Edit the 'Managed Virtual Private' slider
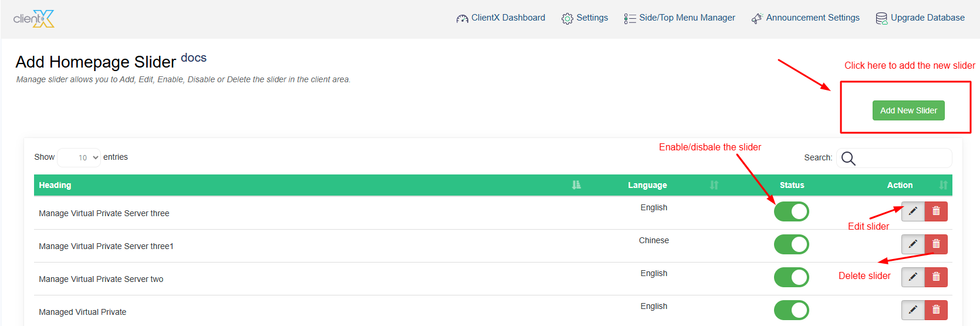980x326 pixels. pos(913,310)
